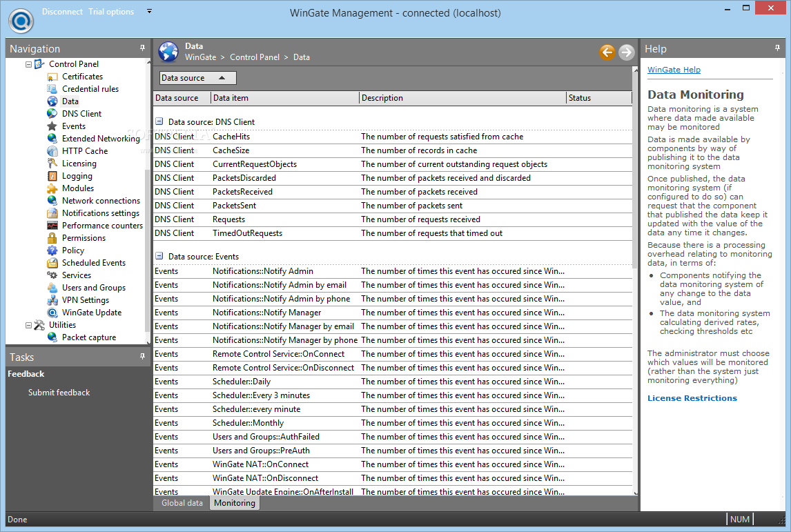The width and height of the screenshot is (791, 532).
Task: Select the PacketsDiscarded data item row
Action: point(393,178)
